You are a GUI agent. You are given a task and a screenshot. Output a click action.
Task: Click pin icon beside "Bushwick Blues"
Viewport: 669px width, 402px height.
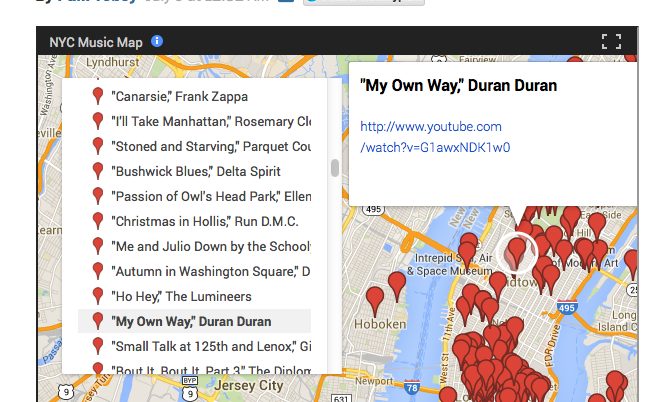[98, 171]
